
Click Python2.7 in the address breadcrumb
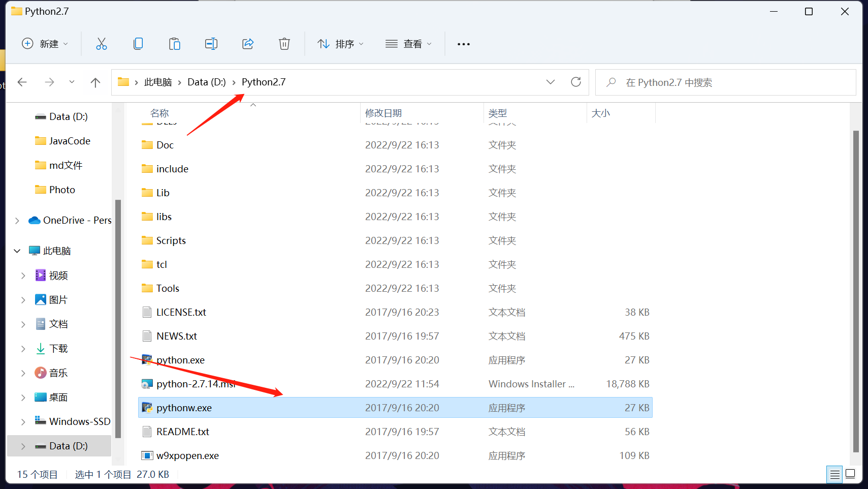(264, 82)
